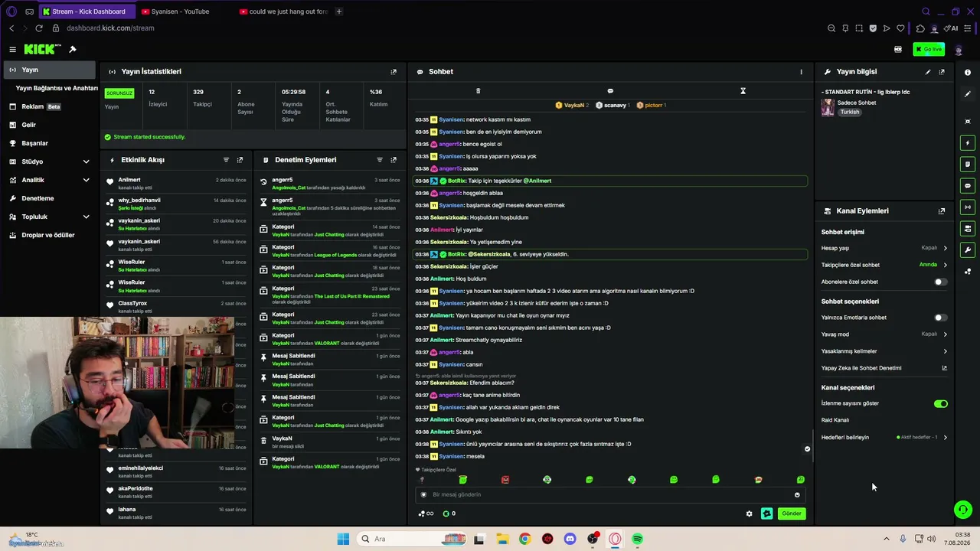This screenshot has height=551, width=980.
Task: Click the Go live button
Action: click(929, 49)
